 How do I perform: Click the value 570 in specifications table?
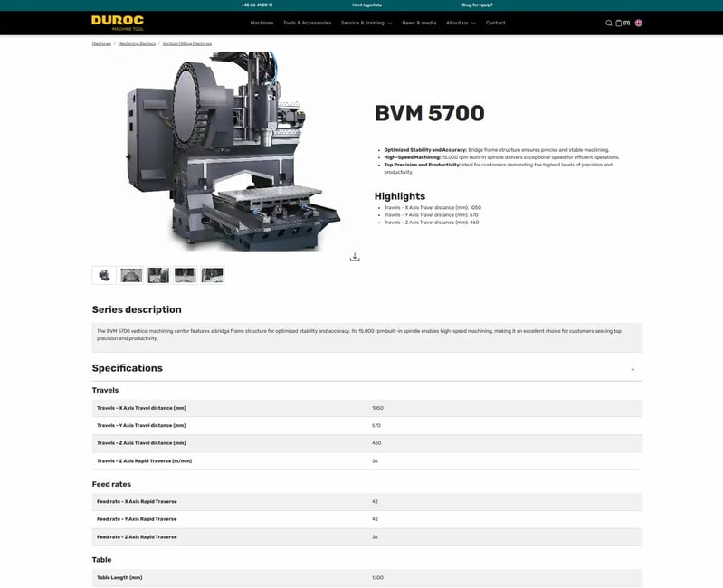tap(376, 426)
